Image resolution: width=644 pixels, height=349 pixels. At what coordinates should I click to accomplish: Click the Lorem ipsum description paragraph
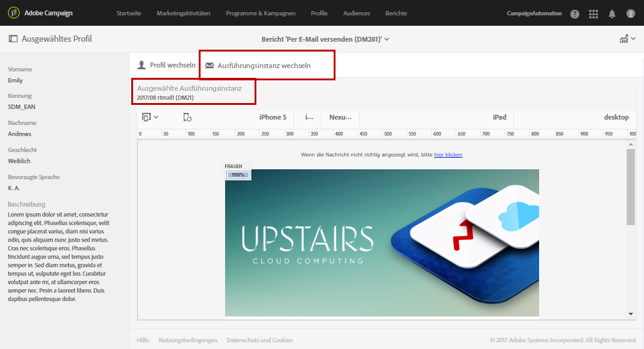click(x=58, y=256)
